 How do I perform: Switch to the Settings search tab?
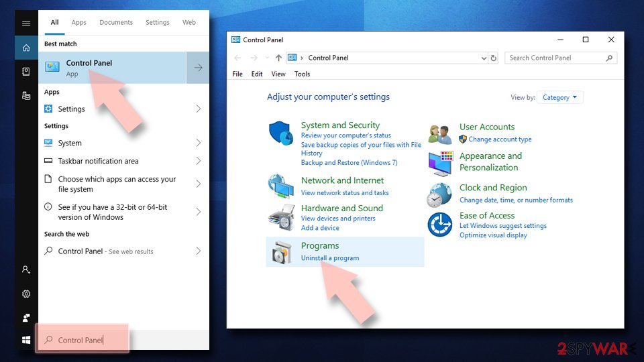coord(157,22)
